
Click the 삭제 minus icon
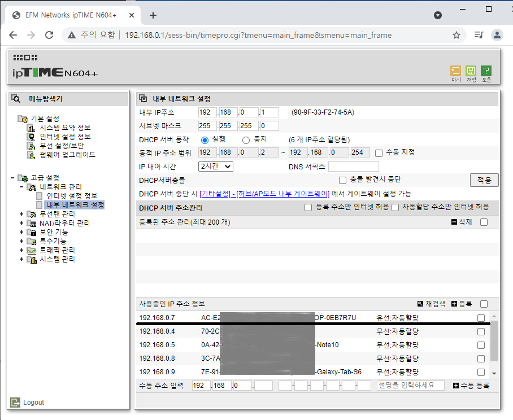point(454,222)
